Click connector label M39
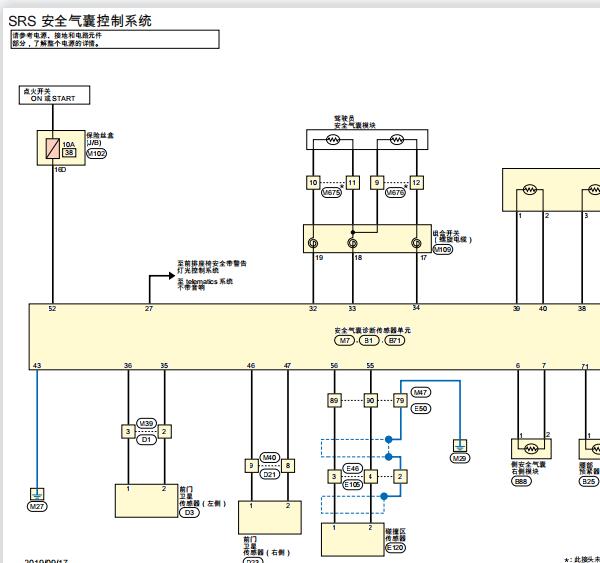Screen dimensions: 600x563 click(x=146, y=423)
